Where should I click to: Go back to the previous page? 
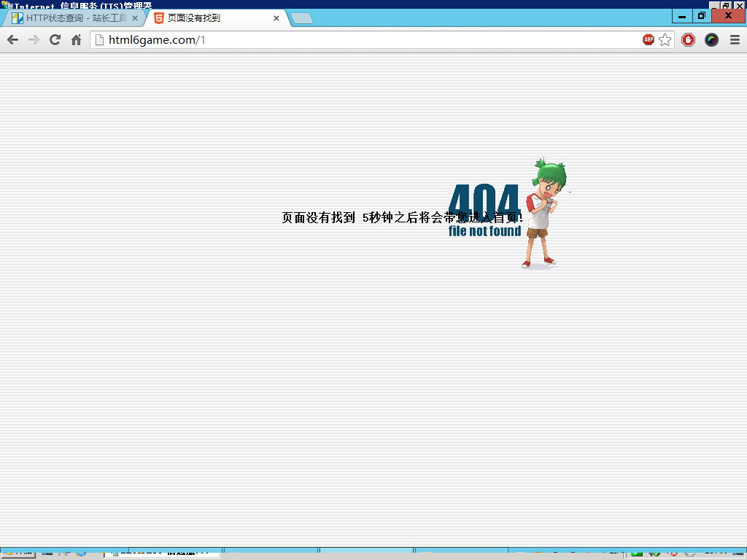point(13,40)
